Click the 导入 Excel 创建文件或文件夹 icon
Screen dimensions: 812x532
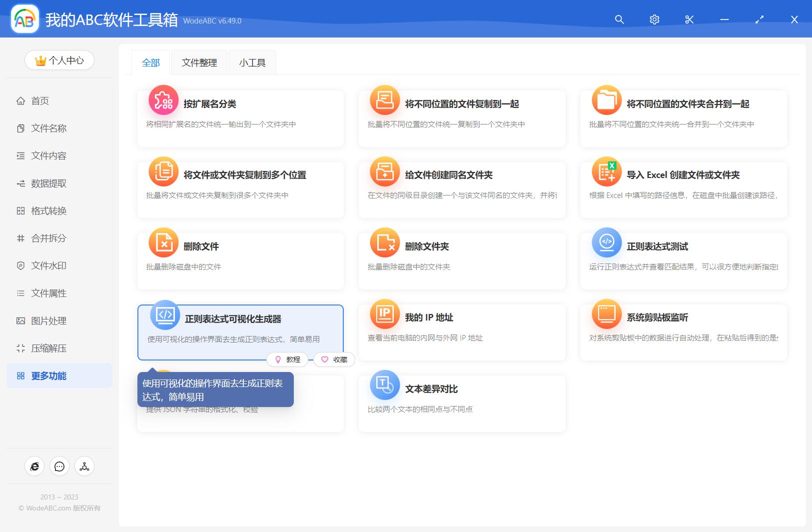607,171
